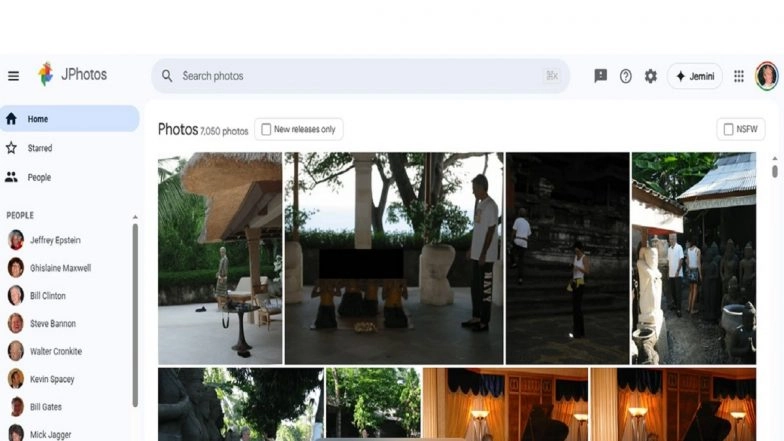Image resolution: width=784 pixels, height=441 pixels.
Task: Select Kevin Spacey in the people list
Action: coord(52,379)
